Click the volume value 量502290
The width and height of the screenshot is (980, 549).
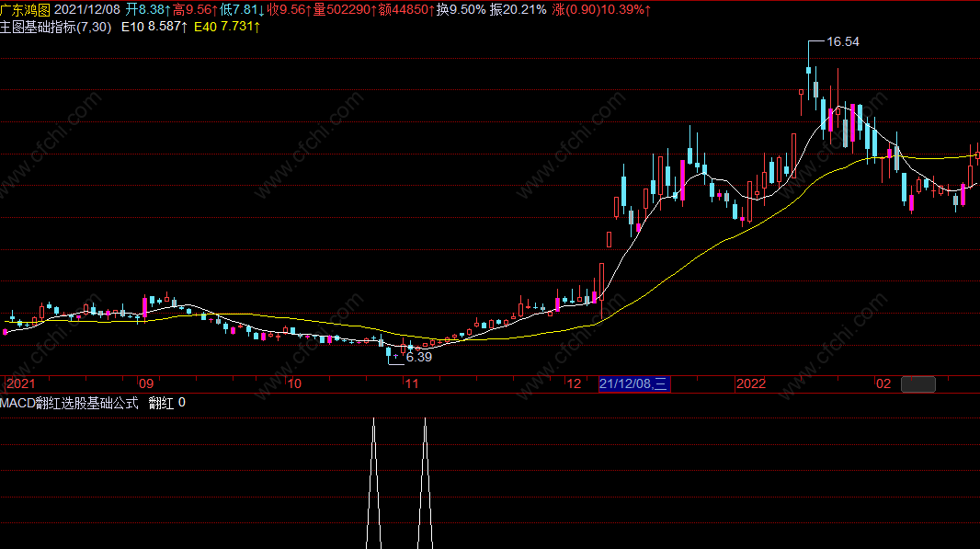pos(345,9)
